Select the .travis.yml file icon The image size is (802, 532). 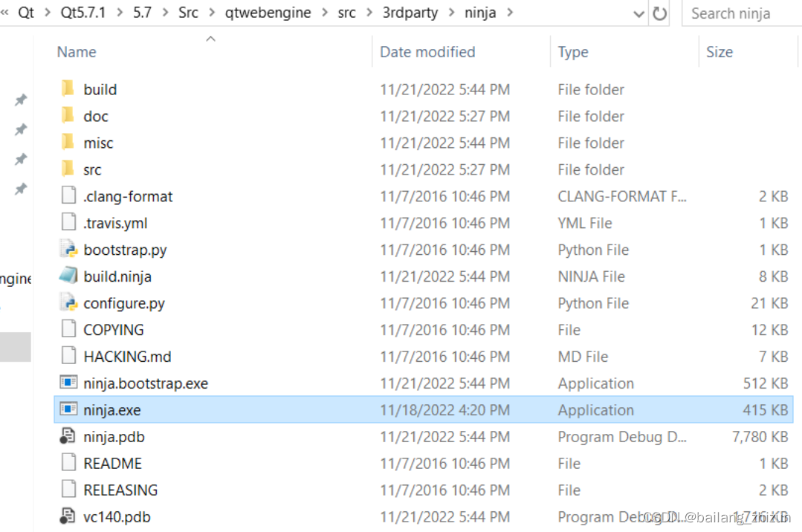click(x=68, y=222)
